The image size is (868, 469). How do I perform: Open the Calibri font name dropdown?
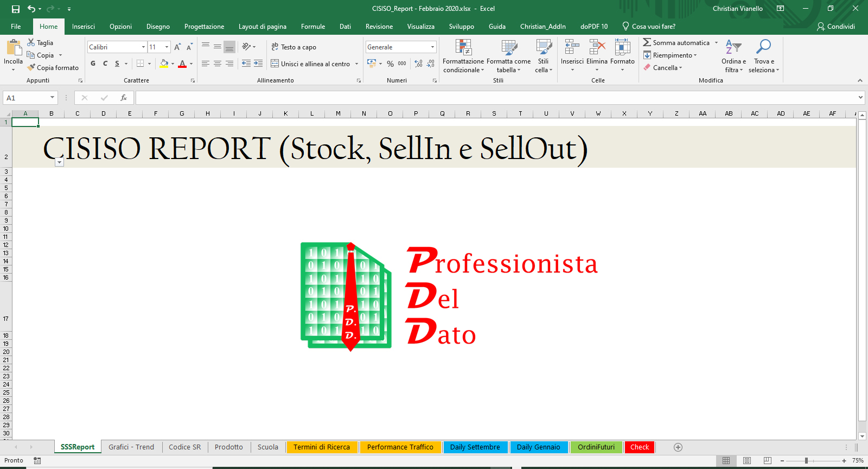[143, 47]
